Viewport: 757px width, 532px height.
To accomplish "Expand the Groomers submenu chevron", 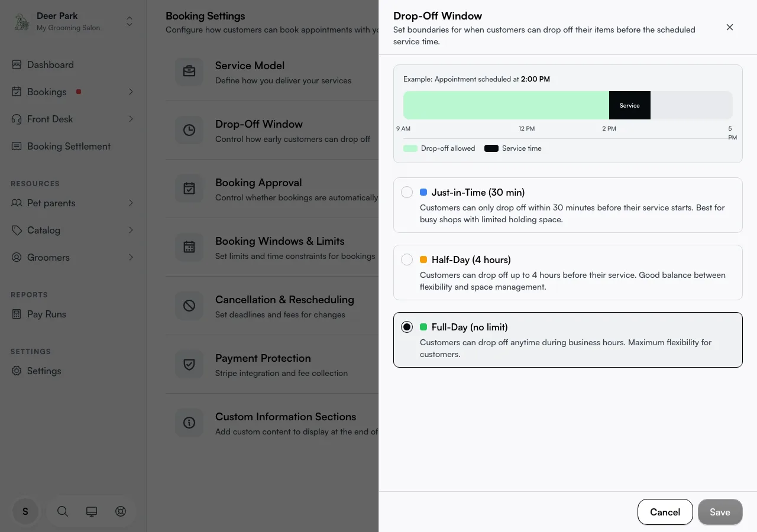I will [131, 258].
